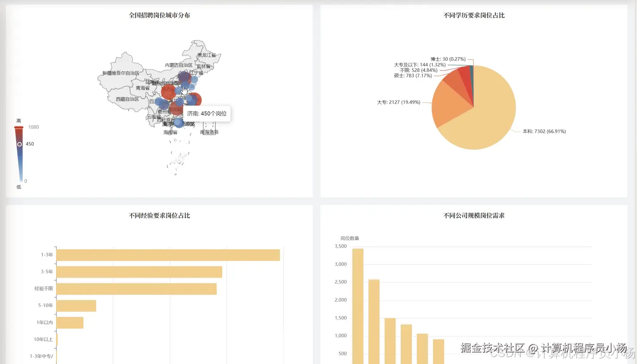This screenshot has width=637, height=364.
Task: Click the 3-5年 horizontal bar
Action: (139, 272)
